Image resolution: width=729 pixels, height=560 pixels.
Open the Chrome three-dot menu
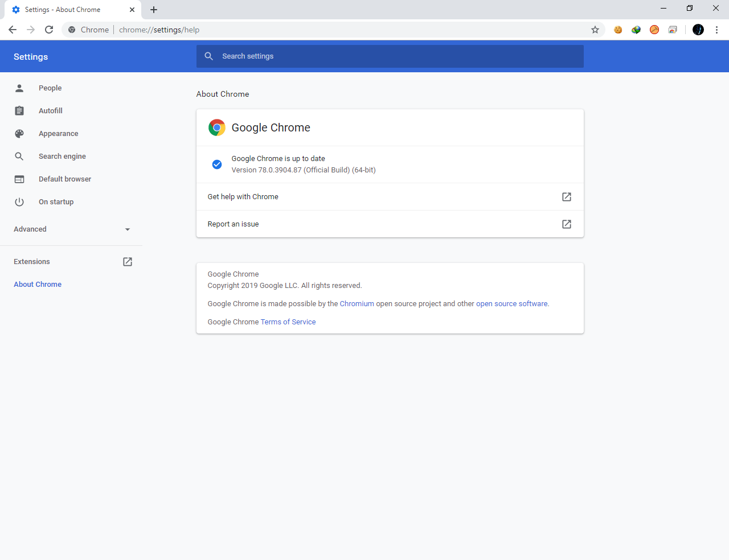pyautogui.click(x=716, y=30)
